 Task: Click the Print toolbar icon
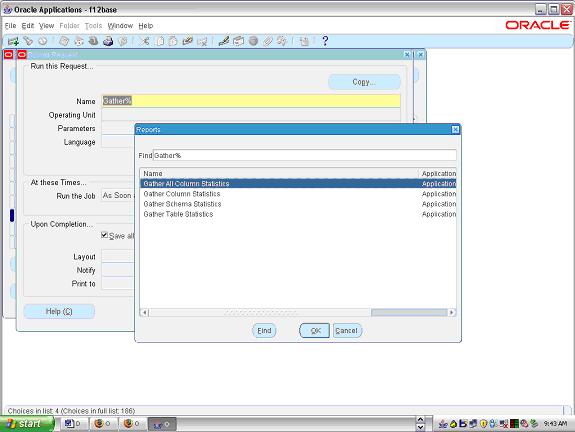pos(108,41)
